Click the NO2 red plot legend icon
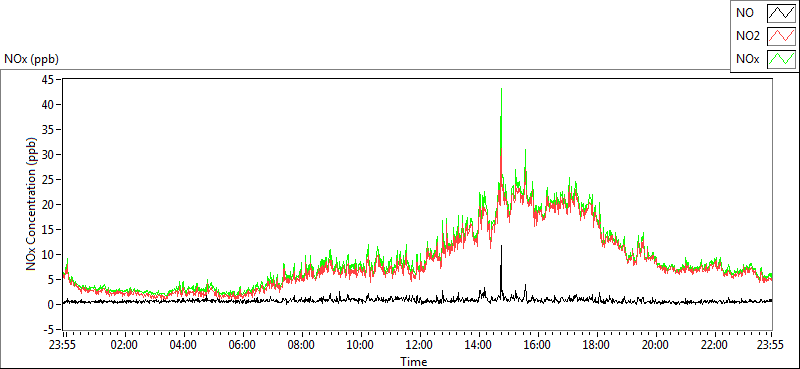Viewport: 800px width, 369px height. tap(782, 36)
